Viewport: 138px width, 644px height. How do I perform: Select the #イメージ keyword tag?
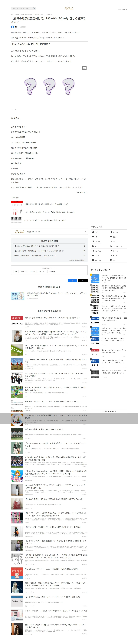pyautogui.click(x=24, y=272)
